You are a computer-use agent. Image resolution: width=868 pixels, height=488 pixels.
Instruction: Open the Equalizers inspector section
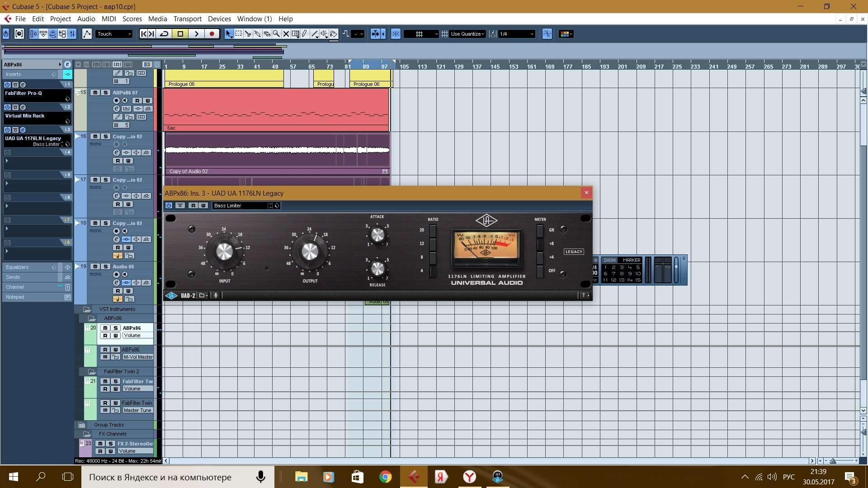[x=17, y=267]
